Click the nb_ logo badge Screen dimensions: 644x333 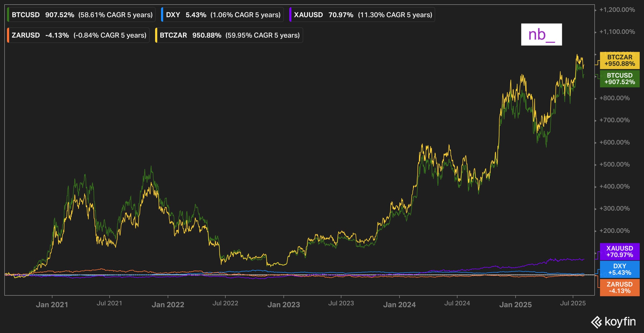541,35
